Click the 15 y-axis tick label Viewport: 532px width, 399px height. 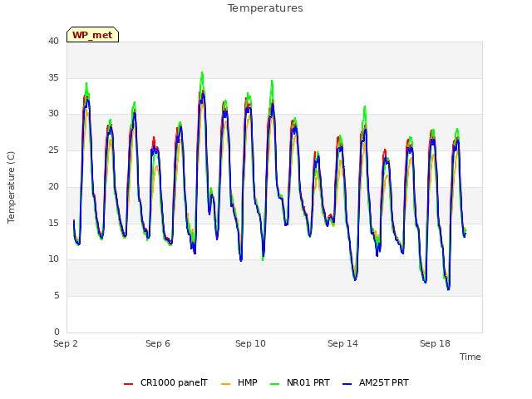coord(53,223)
